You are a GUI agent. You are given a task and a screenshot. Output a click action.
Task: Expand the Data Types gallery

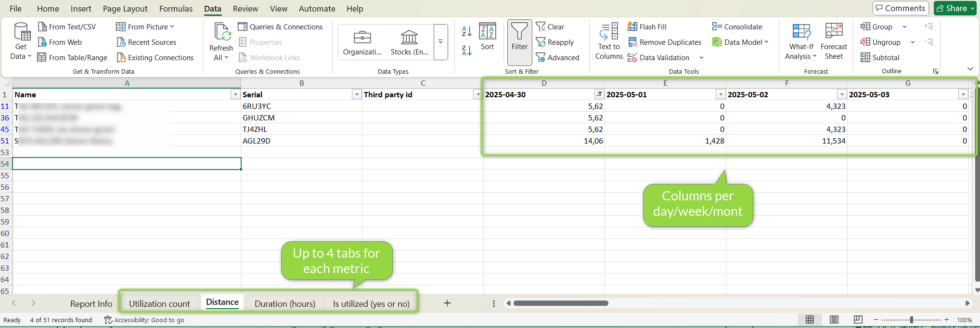(440, 42)
